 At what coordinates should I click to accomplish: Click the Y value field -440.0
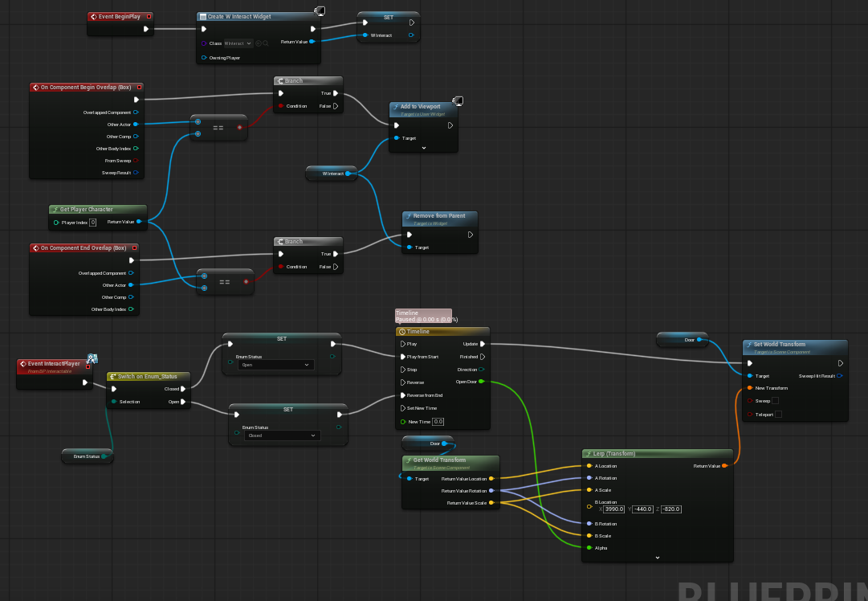pos(642,509)
